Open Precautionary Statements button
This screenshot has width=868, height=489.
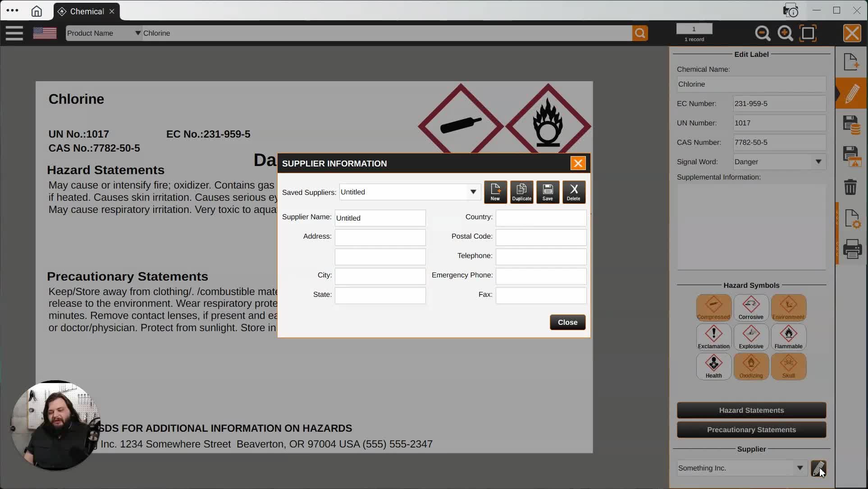click(751, 429)
